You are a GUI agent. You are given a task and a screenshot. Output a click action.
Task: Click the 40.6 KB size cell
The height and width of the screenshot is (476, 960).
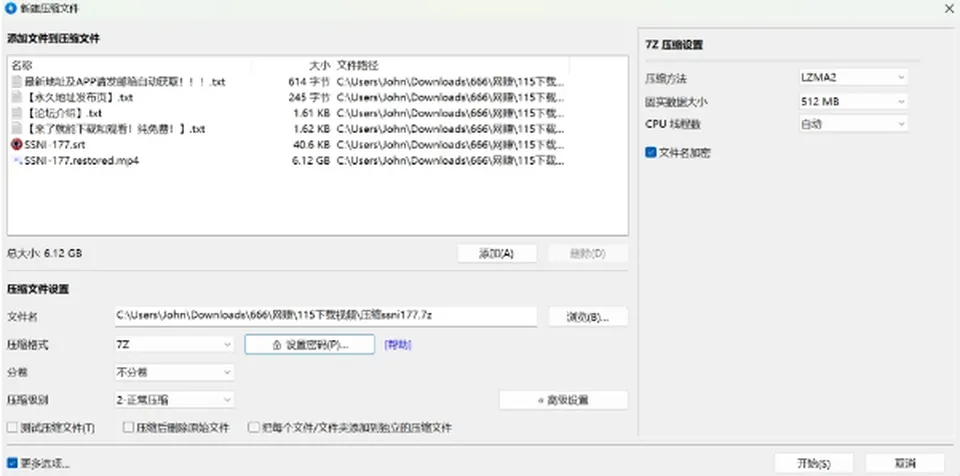pos(311,145)
